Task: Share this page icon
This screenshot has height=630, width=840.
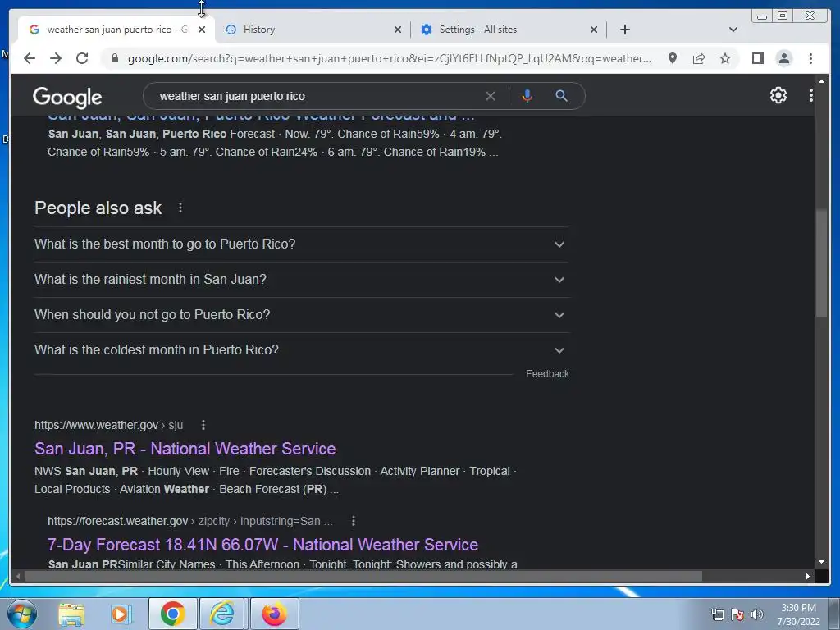Action: (x=699, y=58)
